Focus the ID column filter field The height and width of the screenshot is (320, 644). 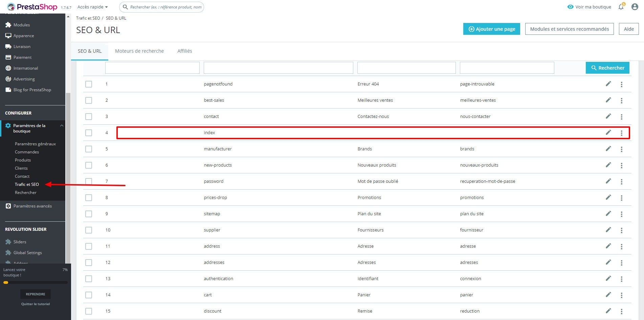(x=152, y=68)
